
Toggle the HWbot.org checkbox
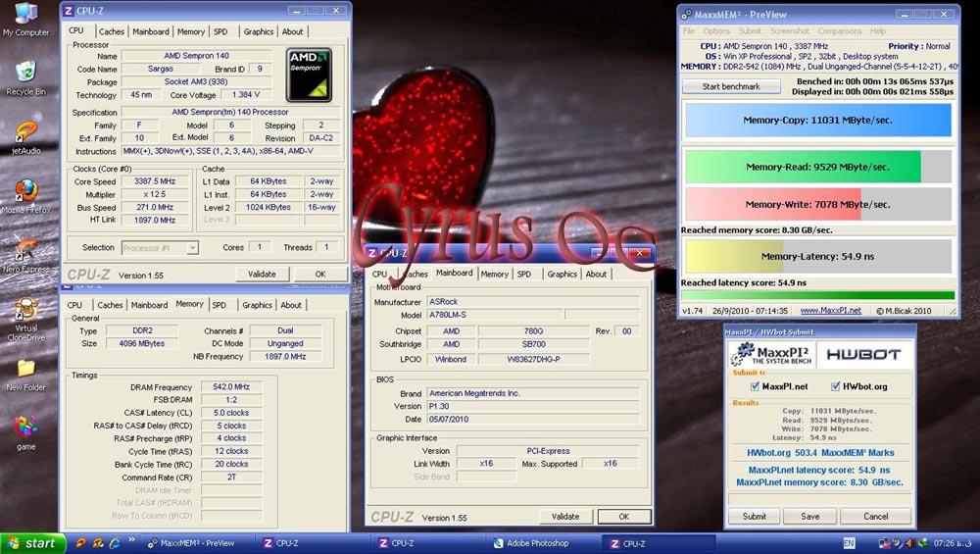coord(835,386)
